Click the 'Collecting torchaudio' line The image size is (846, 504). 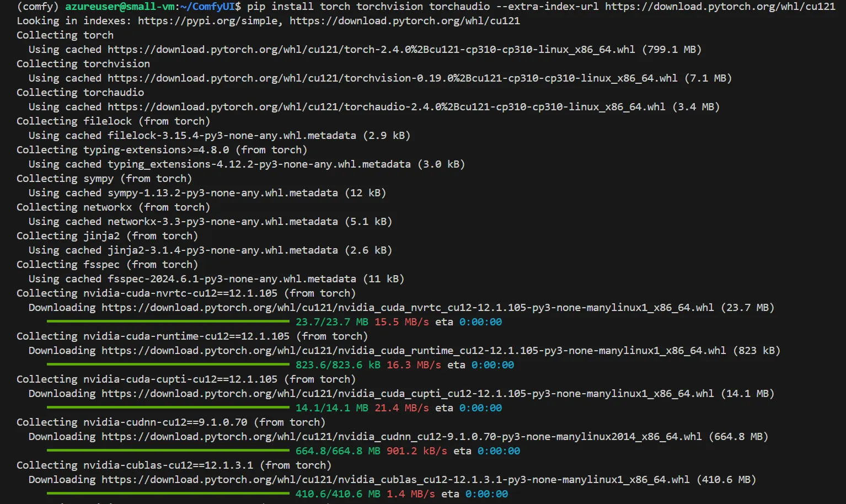pos(81,93)
